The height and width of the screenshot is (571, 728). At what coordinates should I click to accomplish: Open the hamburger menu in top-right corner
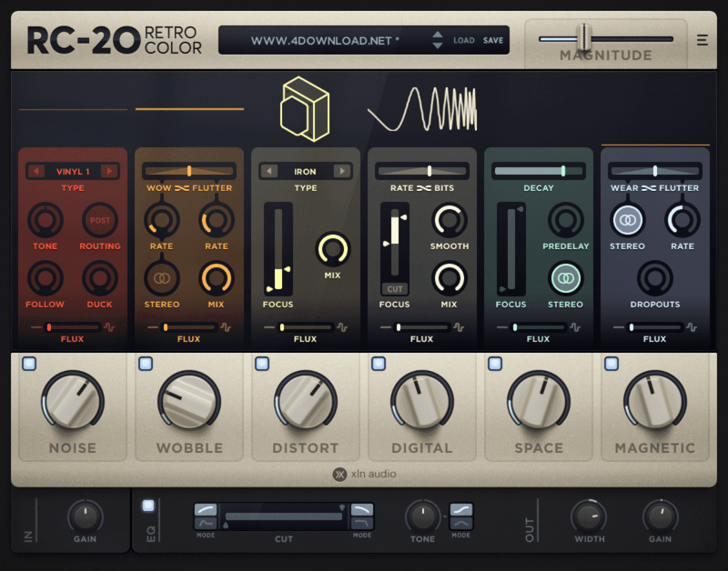point(703,40)
